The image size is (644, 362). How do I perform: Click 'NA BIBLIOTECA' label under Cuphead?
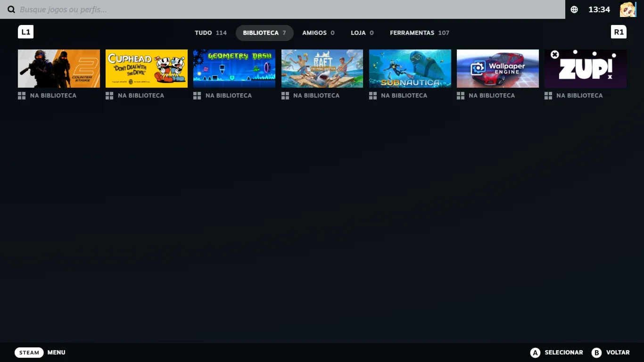click(141, 96)
